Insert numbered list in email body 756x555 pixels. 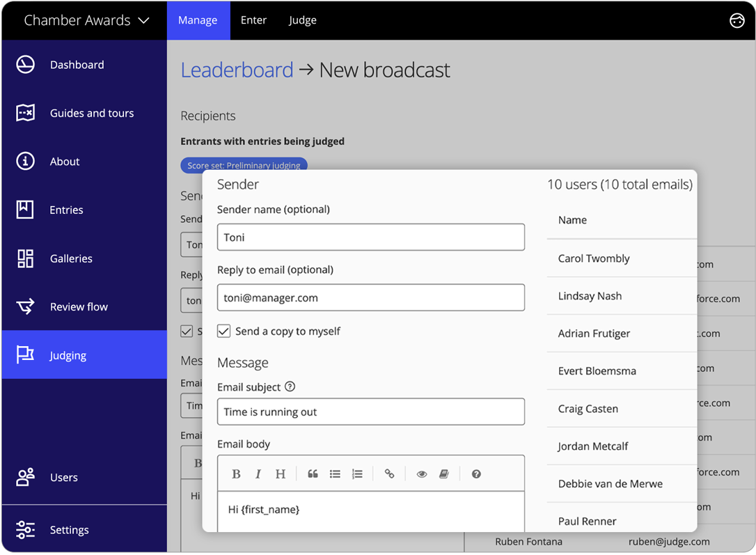click(357, 474)
